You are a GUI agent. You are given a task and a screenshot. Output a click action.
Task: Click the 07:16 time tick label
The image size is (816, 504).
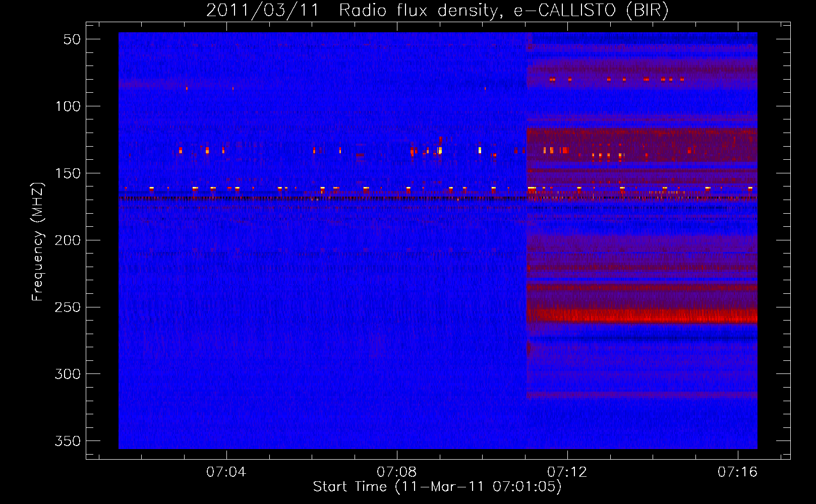[x=738, y=472]
